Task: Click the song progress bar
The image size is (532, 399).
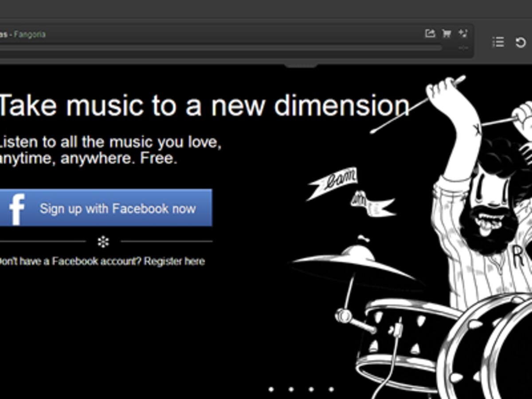Action: [x=222, y=47]
